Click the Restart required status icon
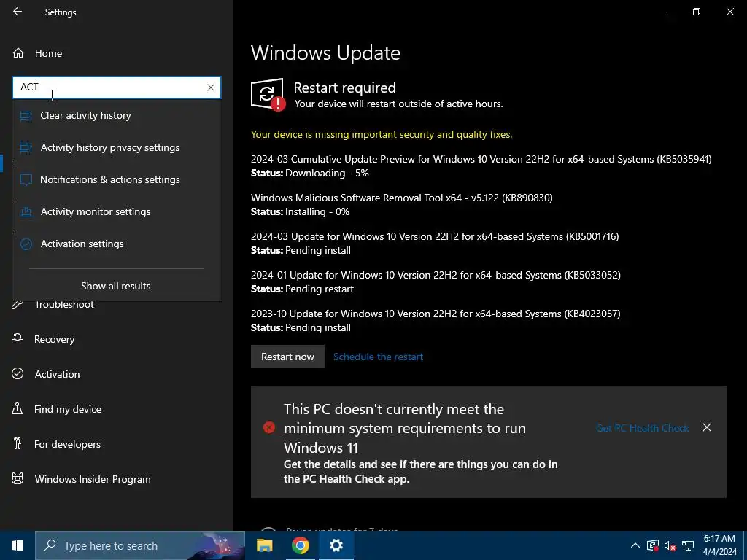This screenshot has height=560, width=747. pyautogui.click(x=268, y=95)
